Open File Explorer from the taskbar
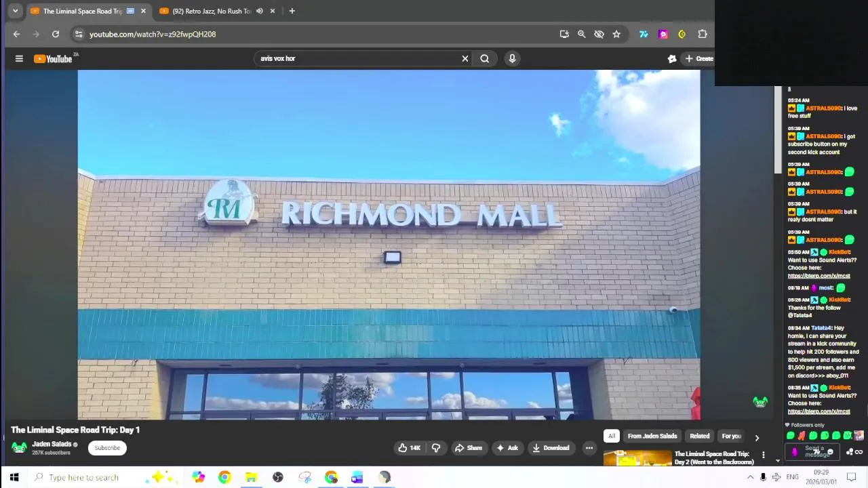 pos(251,478)
